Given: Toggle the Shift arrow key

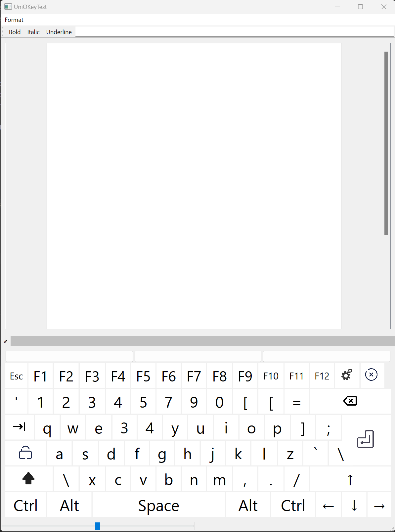Looking at the screenshot, I should (29, 479).
